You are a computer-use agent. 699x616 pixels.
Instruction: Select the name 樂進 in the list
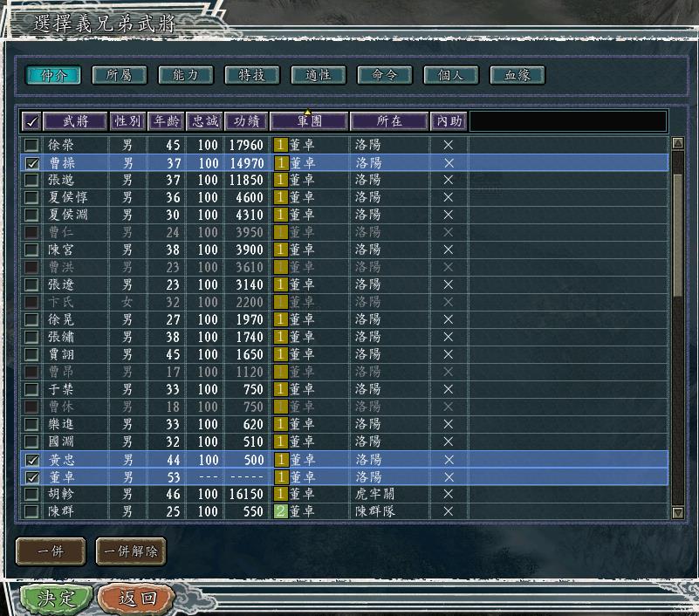point(61,424)
